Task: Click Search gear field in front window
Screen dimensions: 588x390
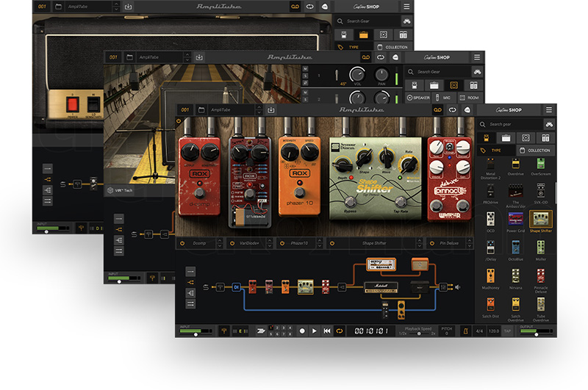Action: 510,124
